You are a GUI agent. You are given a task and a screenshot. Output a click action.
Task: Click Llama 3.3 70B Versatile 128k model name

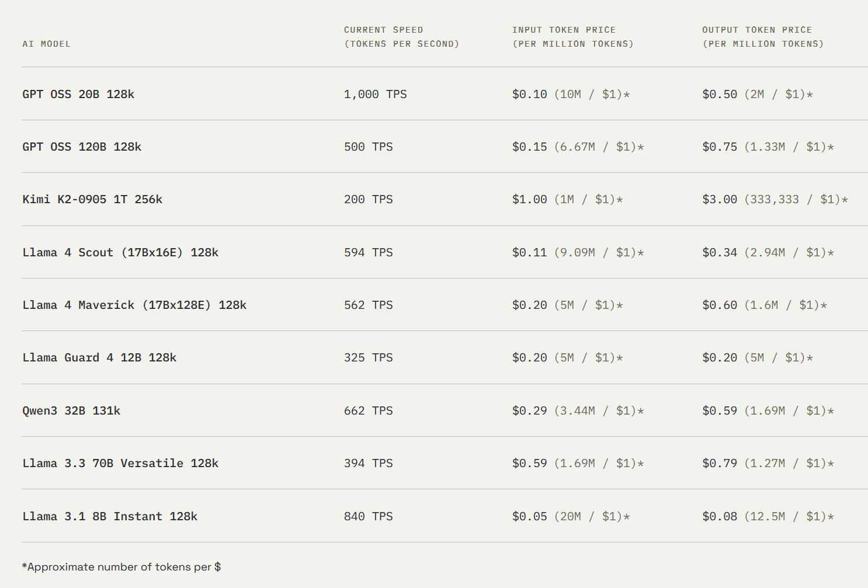click(x=120, y=463)
